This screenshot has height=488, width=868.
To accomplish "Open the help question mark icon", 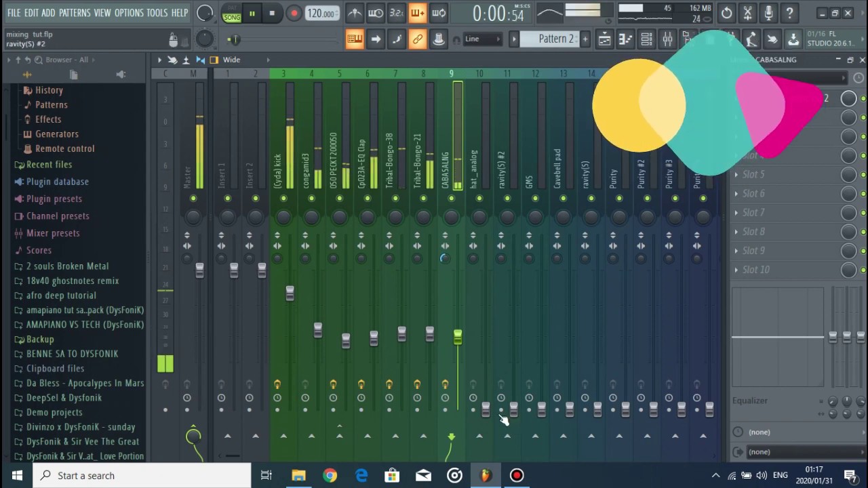I will (x=789, y=13).
